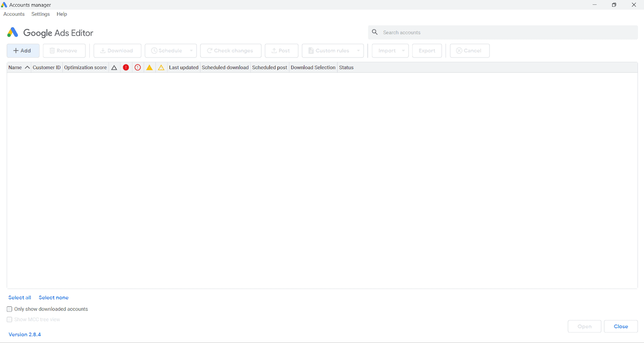Click the Accounts manager title bar icon
The height and width of the screenshot is (343, 644).
[x=4, y=5]
